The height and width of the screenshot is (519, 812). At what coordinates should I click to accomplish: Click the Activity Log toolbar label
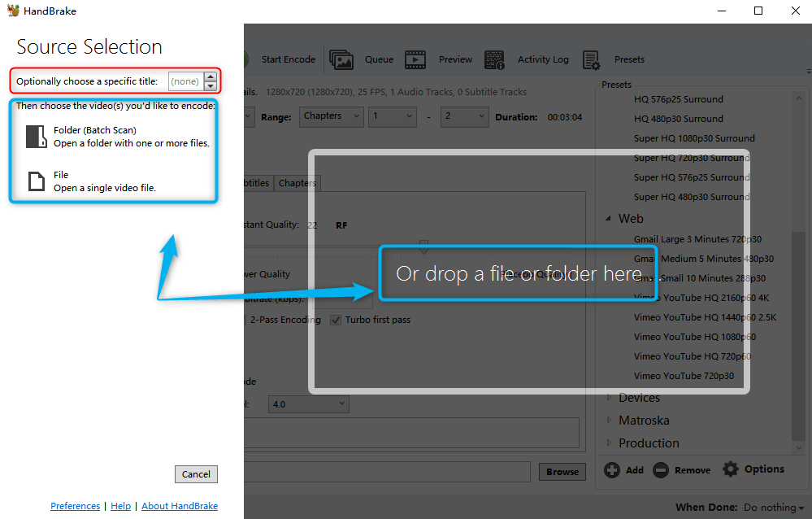(x=543, y=59)
